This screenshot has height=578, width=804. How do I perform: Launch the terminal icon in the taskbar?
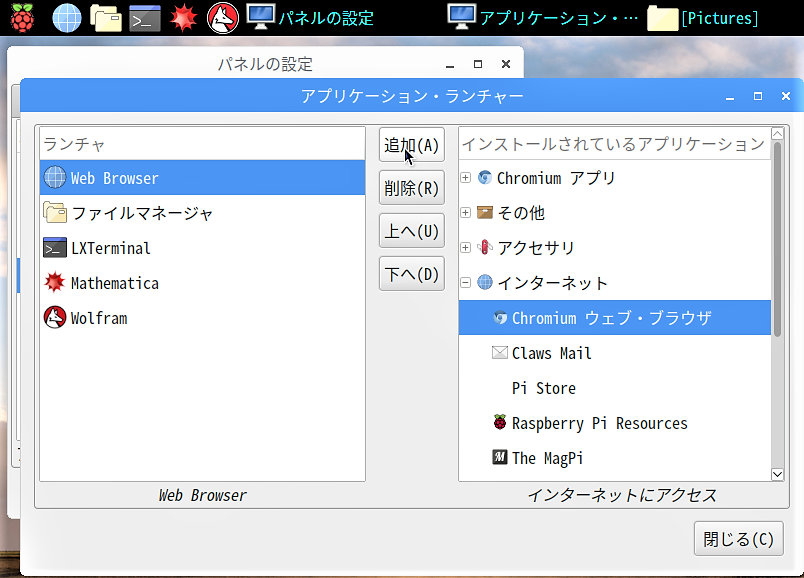(x=145, y=18)
